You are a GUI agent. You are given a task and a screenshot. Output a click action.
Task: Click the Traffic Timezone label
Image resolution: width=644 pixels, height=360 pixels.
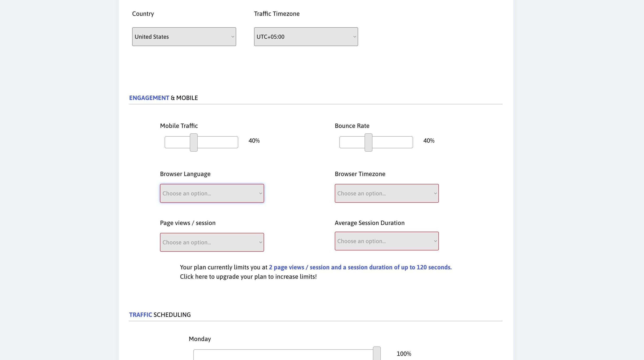click(277, 14)
